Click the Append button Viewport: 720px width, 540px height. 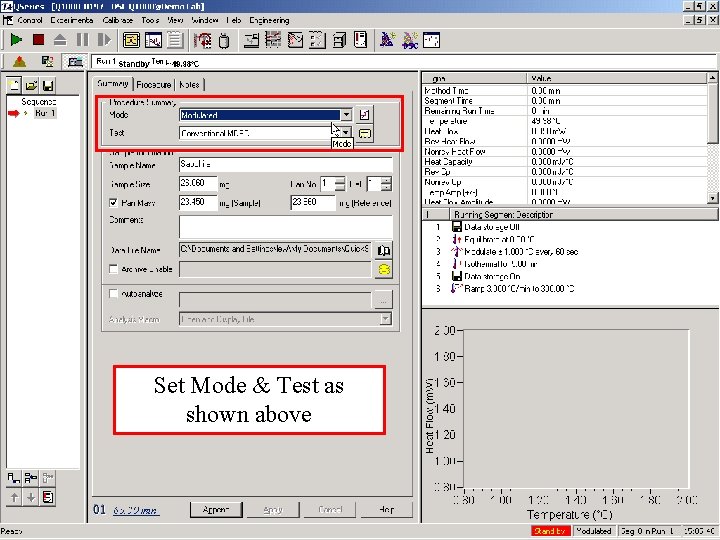click(x=216, y=510)
